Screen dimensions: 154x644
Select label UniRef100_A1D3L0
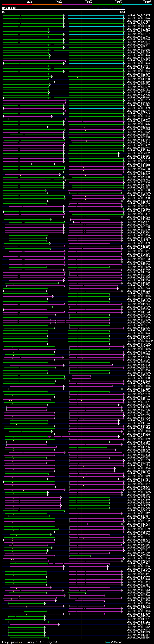[138, 74]
